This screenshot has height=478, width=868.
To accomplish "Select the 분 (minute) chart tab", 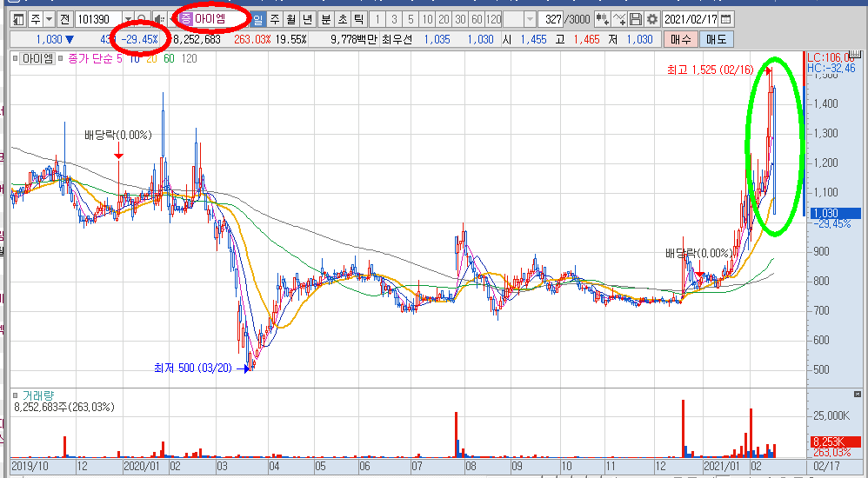I will pos(325,18).
